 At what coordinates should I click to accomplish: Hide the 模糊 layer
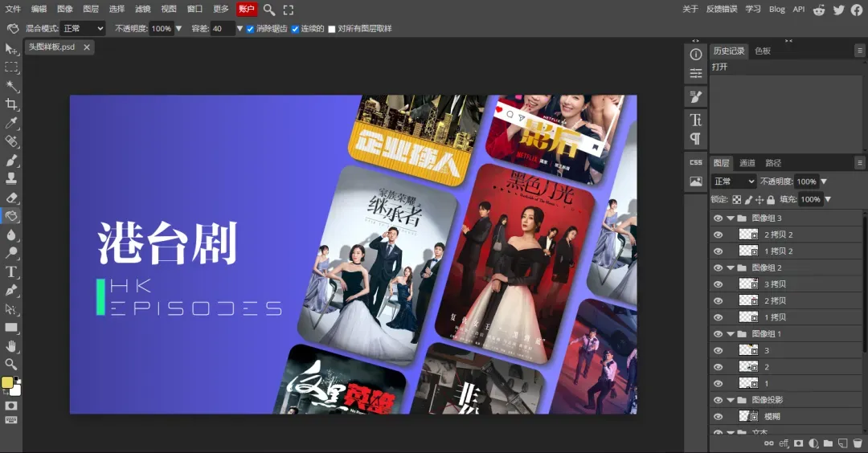pos(718,417)
